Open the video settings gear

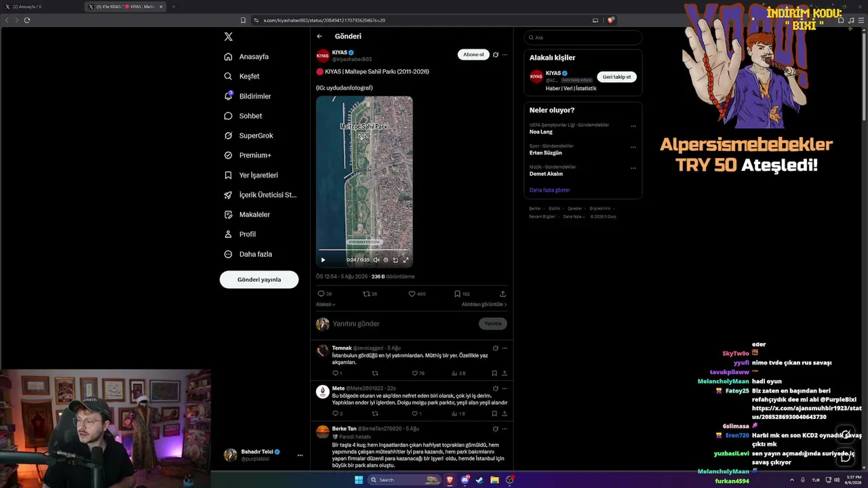(386, 260)
